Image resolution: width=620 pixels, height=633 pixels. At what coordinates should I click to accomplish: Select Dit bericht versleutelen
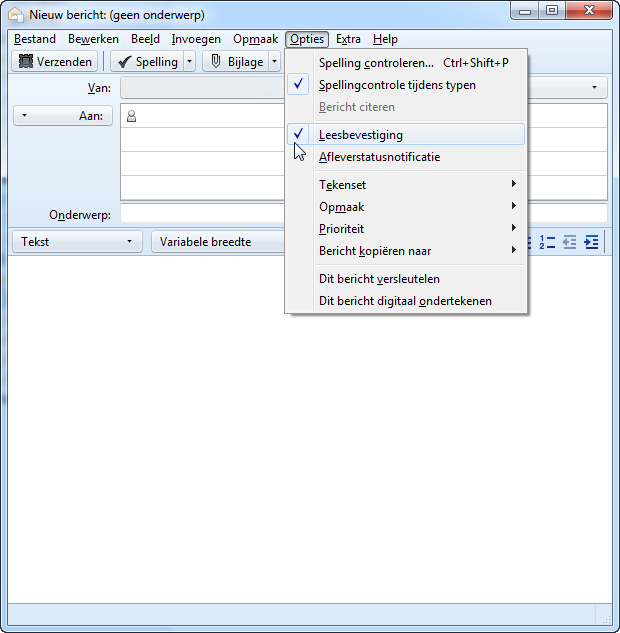(406, 279)
